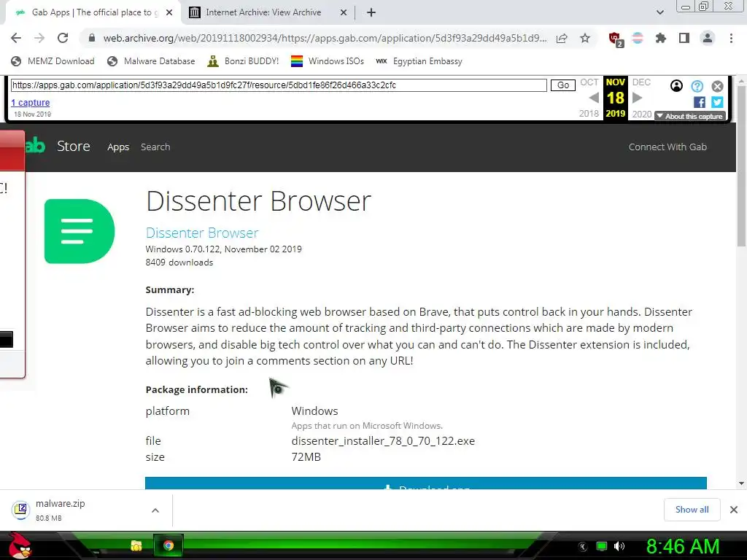
Task: Switch to Internet Archive: View Archive tab
Action: pyautogui.click(x=263, y=12)
